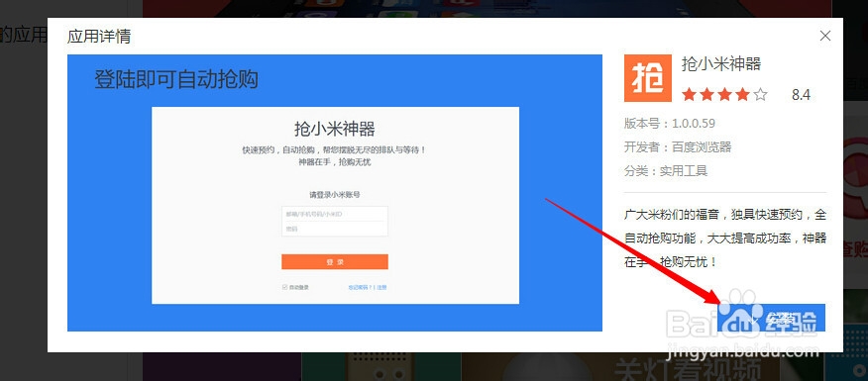Click the app description paragraph
Image resolution: width=868 pixels, height=381 pixels.
(725, 238)
